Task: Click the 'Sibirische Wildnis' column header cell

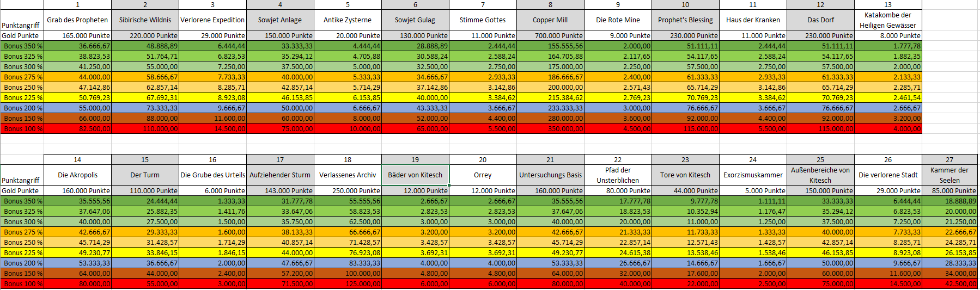Action: pyautogui.click(x=145, y=20)
